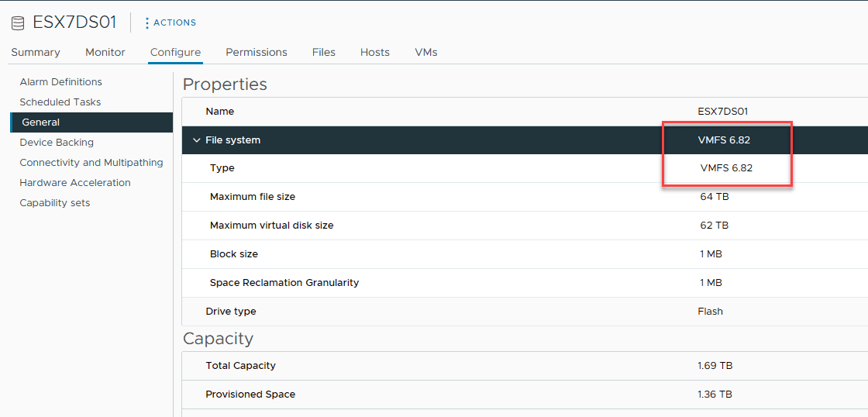Open Capability sets in the sidebar
868x417 pixels.
[54, 202]
